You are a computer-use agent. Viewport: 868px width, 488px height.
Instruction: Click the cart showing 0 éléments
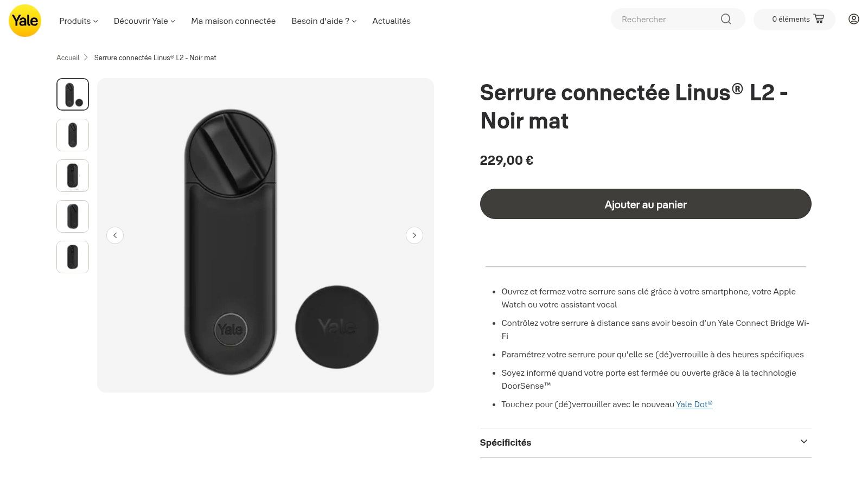[x=794, y=19]
